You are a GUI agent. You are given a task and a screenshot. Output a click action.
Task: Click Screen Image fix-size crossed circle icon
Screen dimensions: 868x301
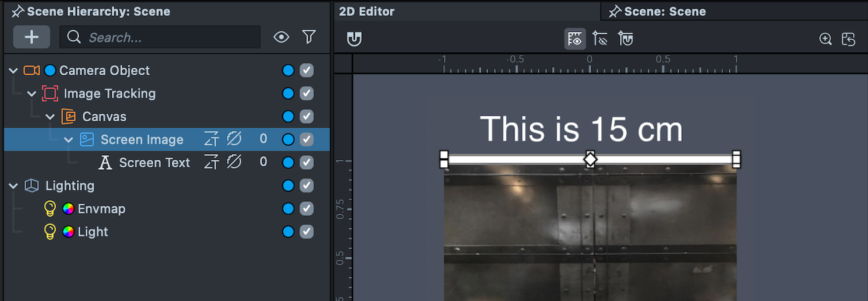click(234, 139)
